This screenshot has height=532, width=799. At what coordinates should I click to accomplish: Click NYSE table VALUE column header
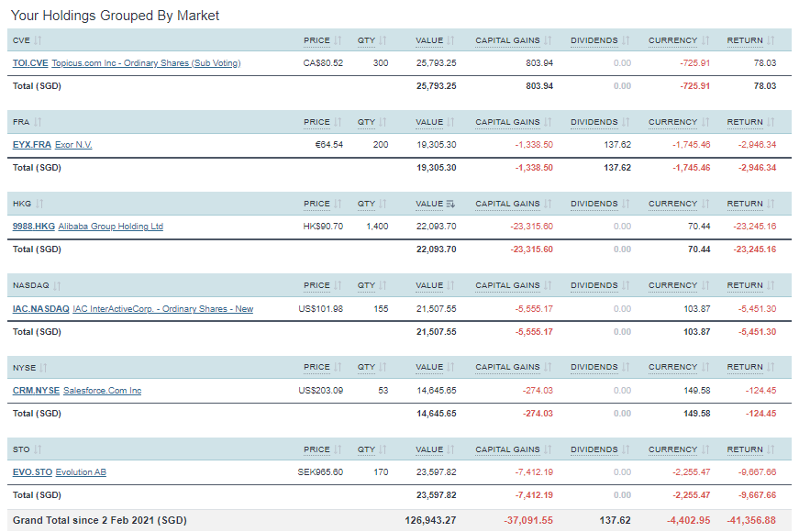[x=429, y=367]
